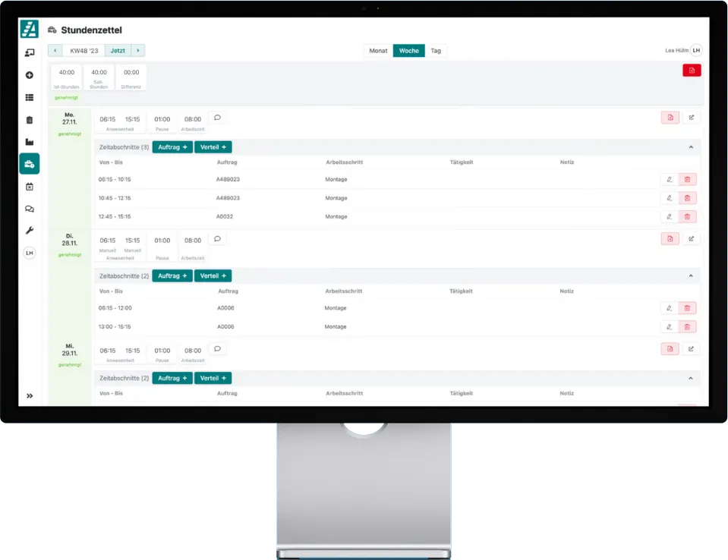
Task: Open the wrench settings icon in sidebar
Action: point(30,231)
